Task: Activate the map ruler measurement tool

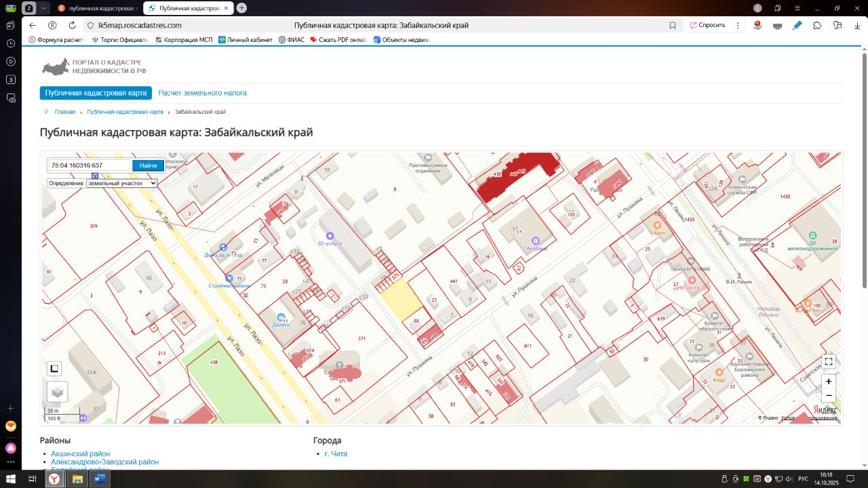Action: [x=54, y=369]
